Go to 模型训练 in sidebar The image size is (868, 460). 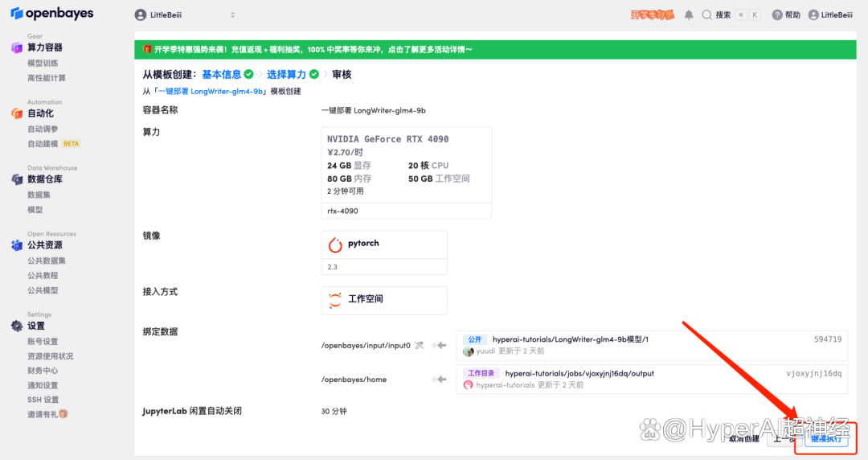(x=43, y=64)
